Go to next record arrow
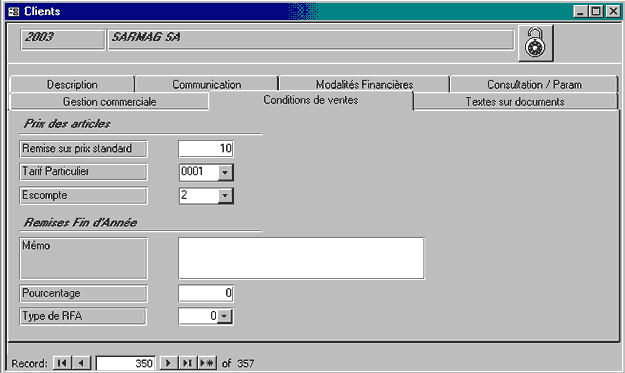The image size is (625, 373). click(168, 363)
